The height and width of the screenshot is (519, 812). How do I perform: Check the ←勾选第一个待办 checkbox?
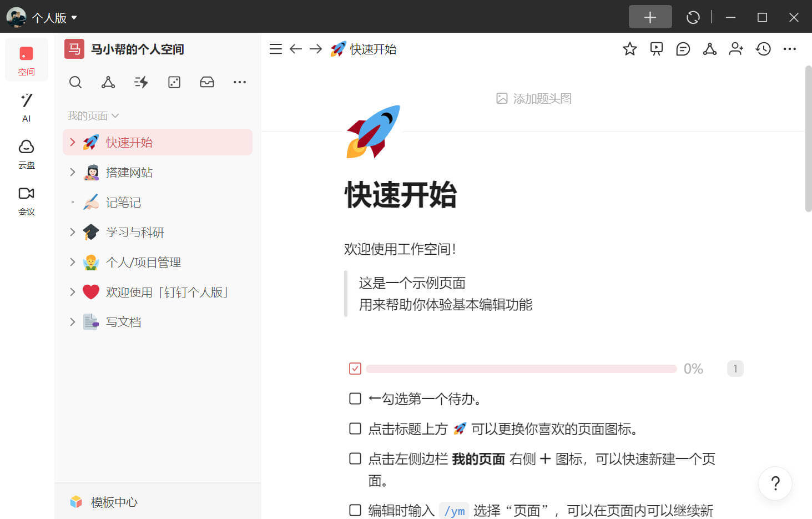(355, 399)
